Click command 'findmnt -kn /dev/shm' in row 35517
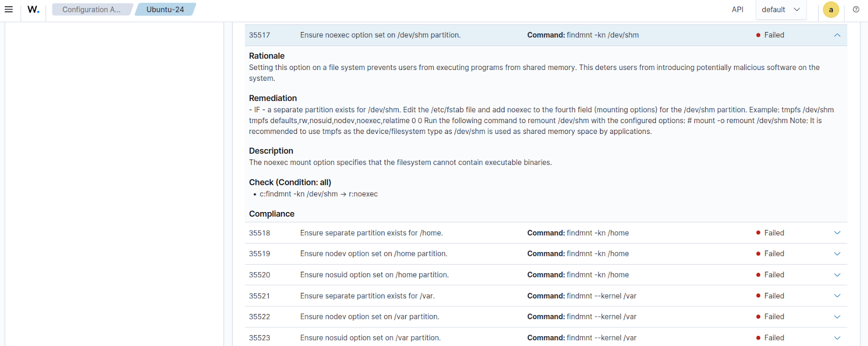This screenshot has width=868, height=346. tap(603, 35)
